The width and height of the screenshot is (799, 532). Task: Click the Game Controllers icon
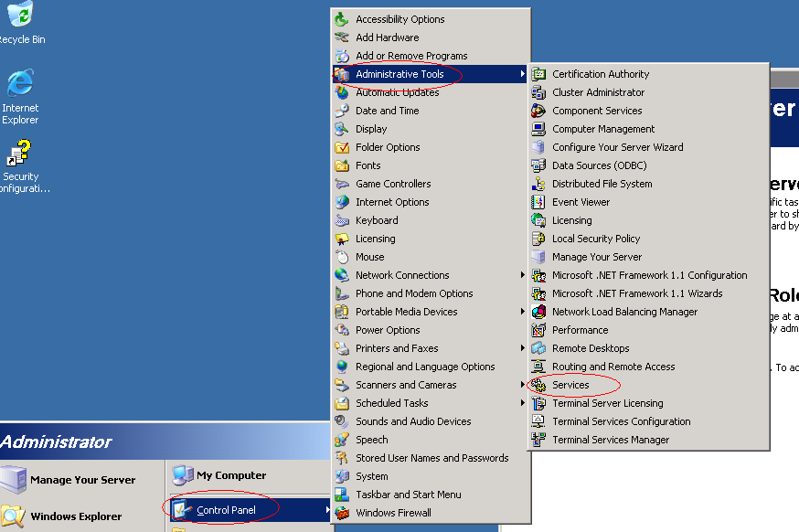341,184
